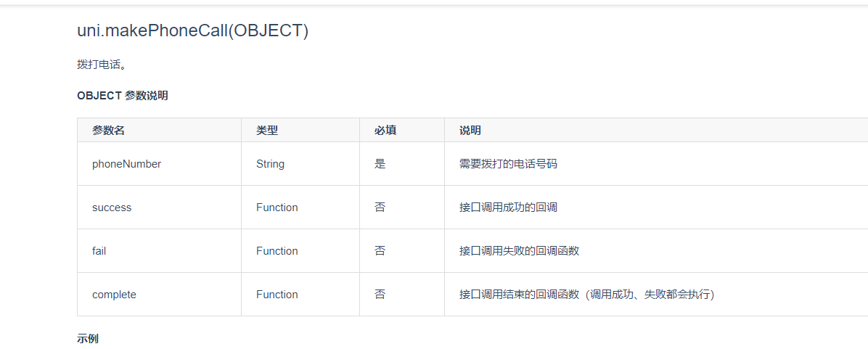868x349 pixels.
Task: Select the phoneNumber parameter cell
Action: click(x=126, y=164)
